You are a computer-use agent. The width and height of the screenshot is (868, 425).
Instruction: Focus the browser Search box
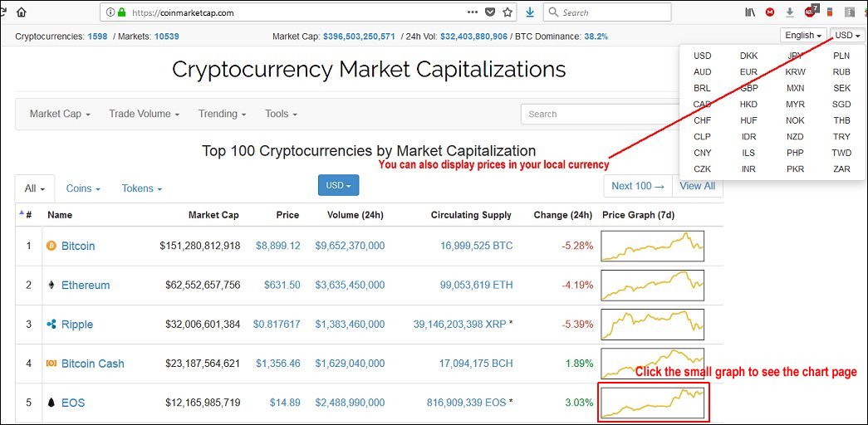click(607, 12)
